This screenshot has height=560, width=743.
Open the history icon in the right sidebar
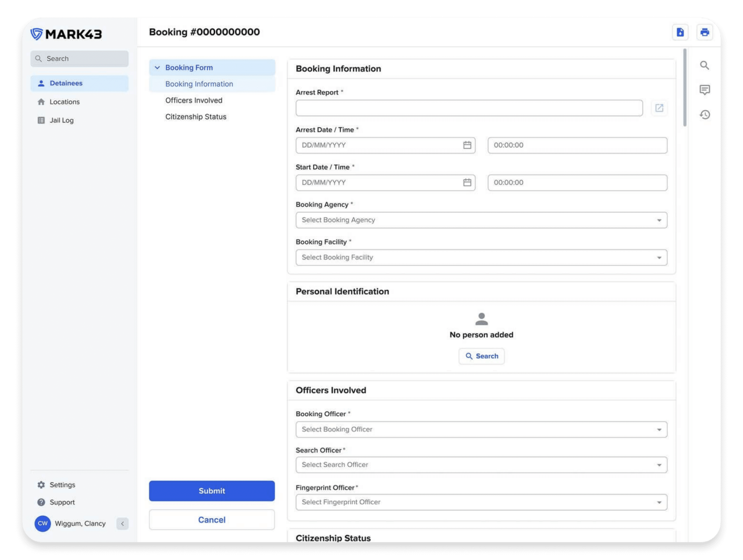pyautogui.click(x=704, y=114)
